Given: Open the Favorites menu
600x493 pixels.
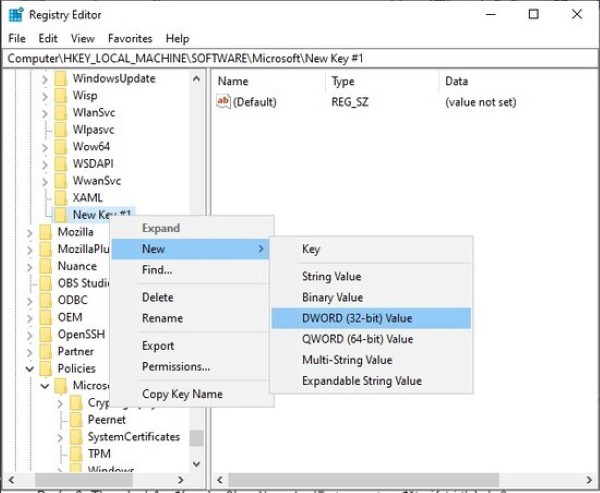Looking at the screenshot, I should [130, 38].
